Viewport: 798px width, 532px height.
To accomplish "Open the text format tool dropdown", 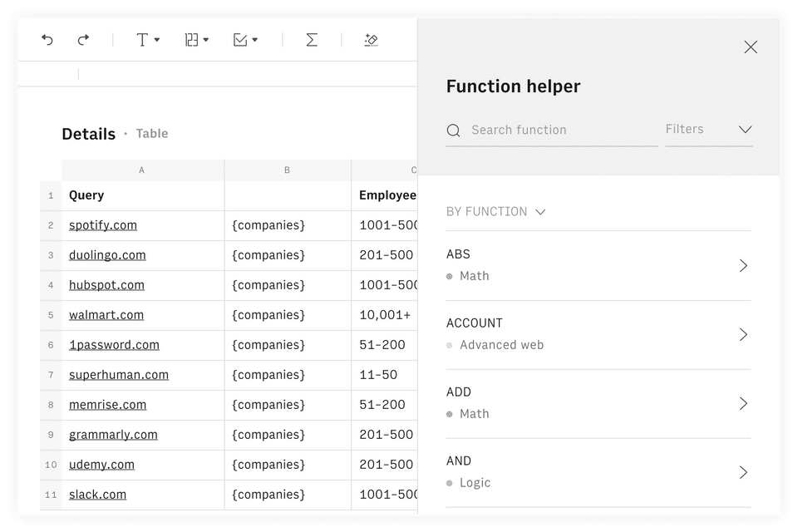I will tap(147, 40).
